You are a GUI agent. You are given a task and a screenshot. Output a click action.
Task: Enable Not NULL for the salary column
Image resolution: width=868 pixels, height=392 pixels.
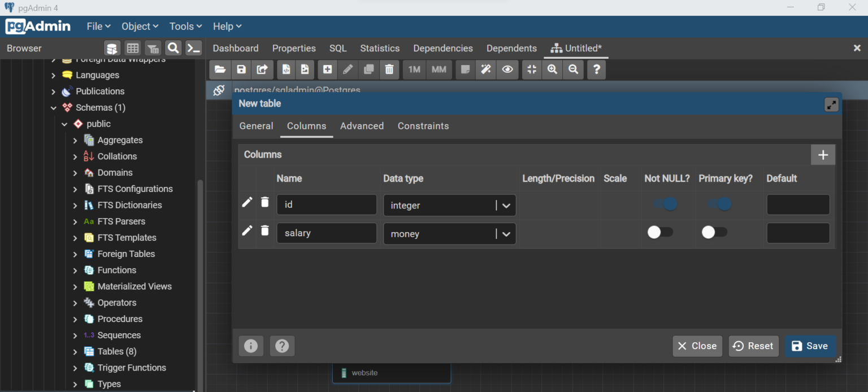point(659,232)
